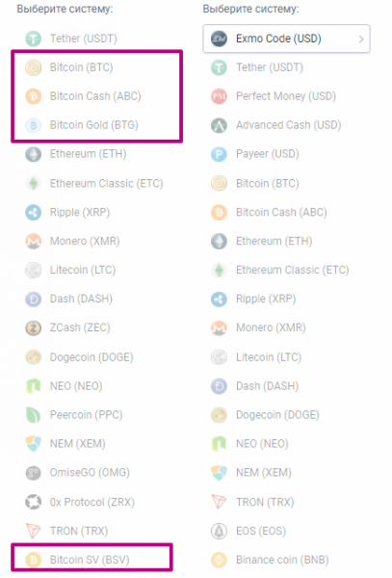Image resolution: width=392 pixels, height=578 pixels.
Task: Expand the Exmo Code (USD) chevron arrow
Action: pyautogui.click(x=361, y=39)
